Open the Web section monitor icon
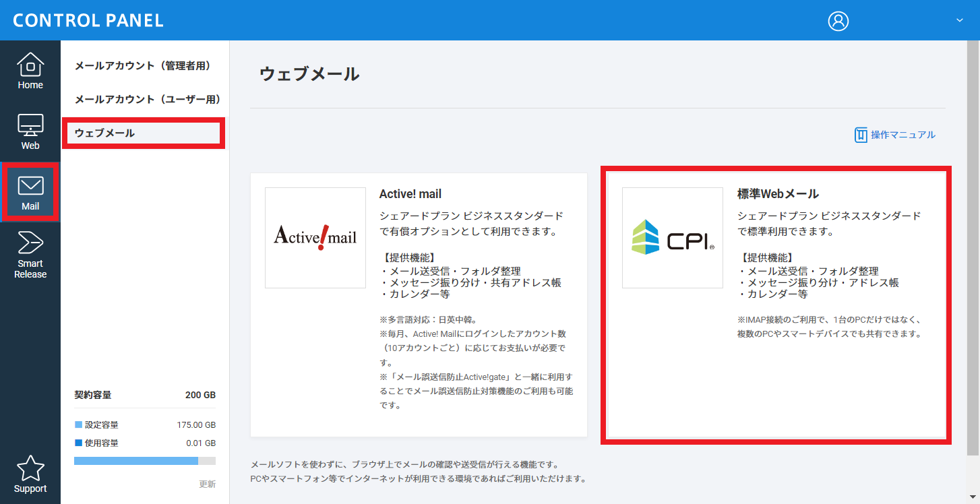980x504 pixels. (x=30, y=125)
